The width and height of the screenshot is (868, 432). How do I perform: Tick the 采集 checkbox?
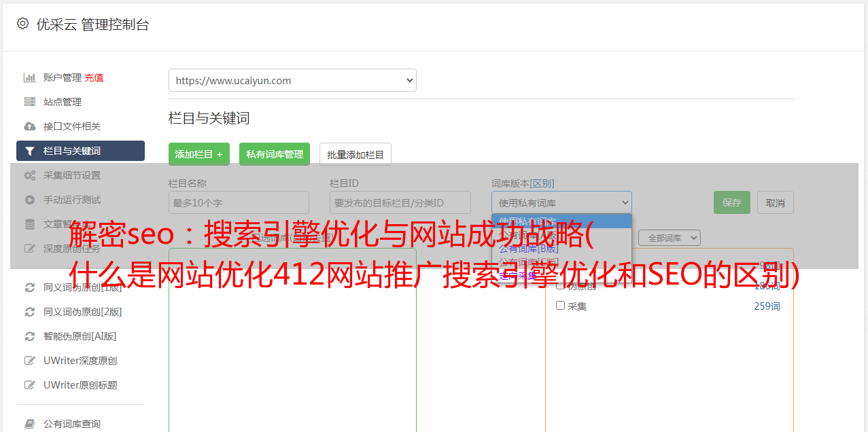561,306
